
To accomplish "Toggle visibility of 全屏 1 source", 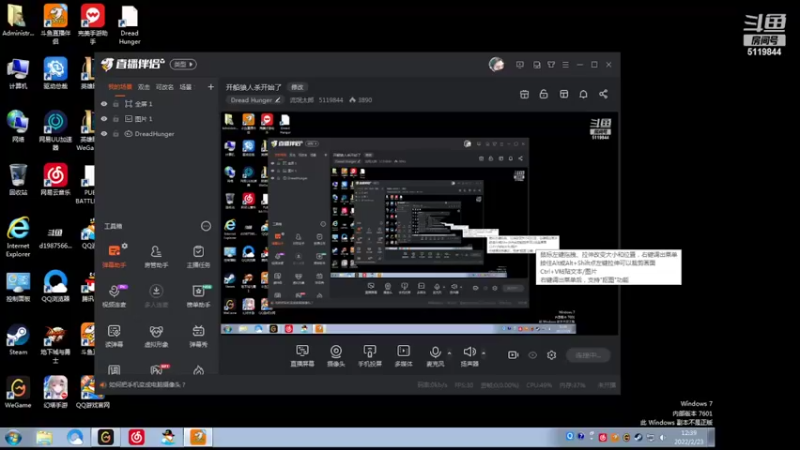I will tap(104, 104).
